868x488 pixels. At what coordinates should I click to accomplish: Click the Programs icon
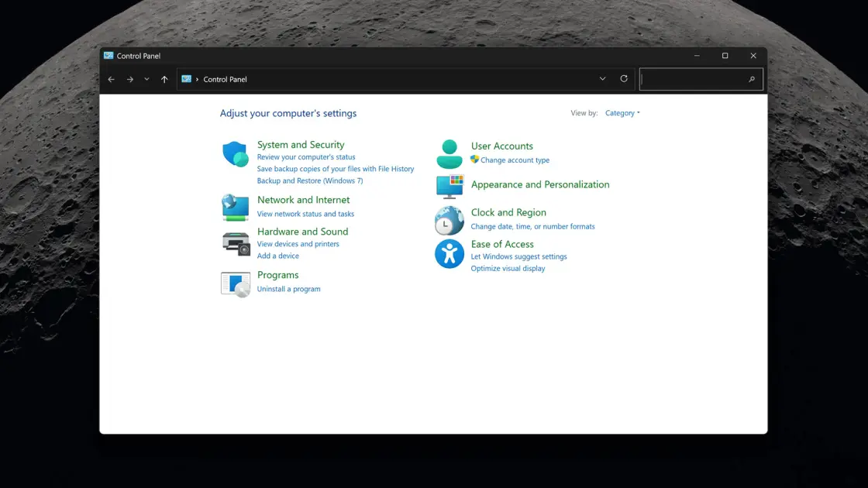coord(236,284)
